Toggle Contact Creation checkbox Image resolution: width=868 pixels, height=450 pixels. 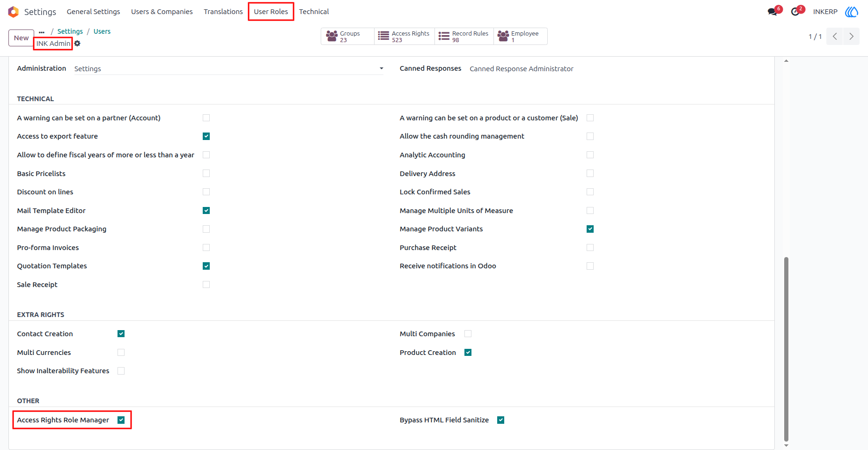click(x=121, y=334)
